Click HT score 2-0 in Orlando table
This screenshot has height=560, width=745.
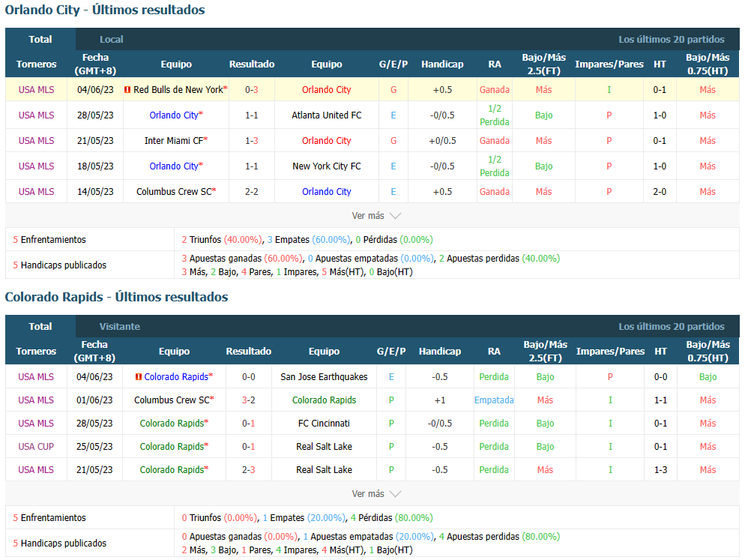point(660,192)
